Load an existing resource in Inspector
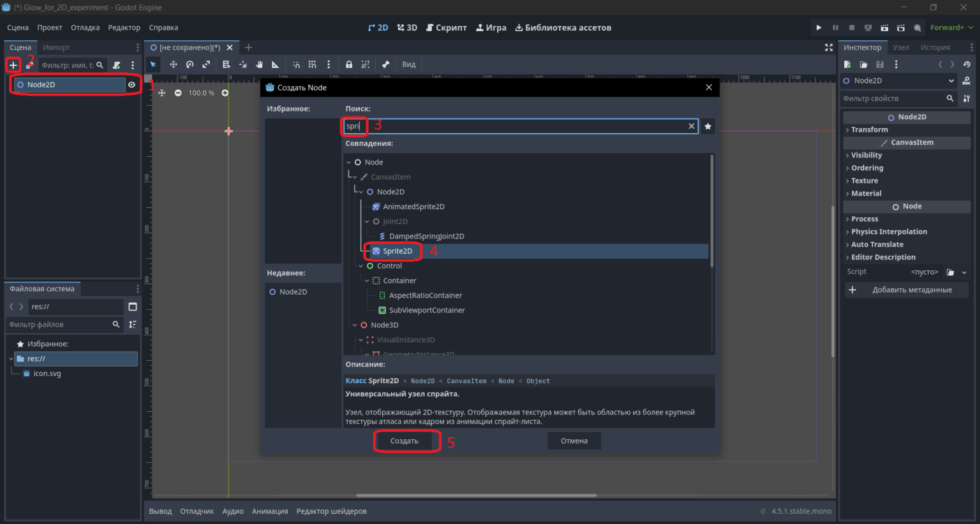 point(863,64)
